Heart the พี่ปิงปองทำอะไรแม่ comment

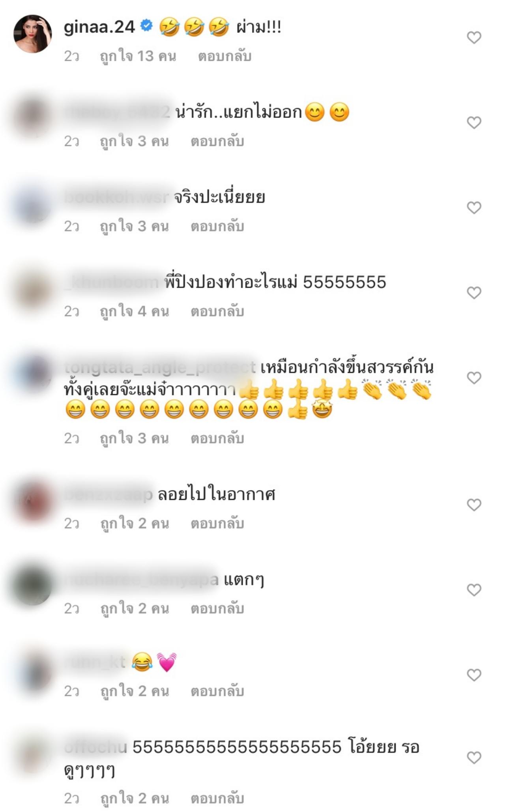click(474, 293)
